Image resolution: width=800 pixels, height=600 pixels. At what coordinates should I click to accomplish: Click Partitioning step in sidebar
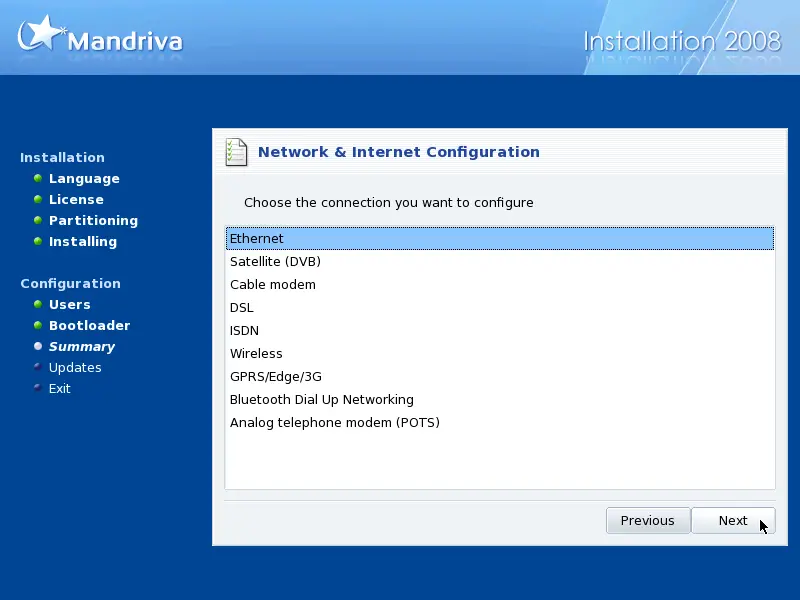(x=93, y=220)
